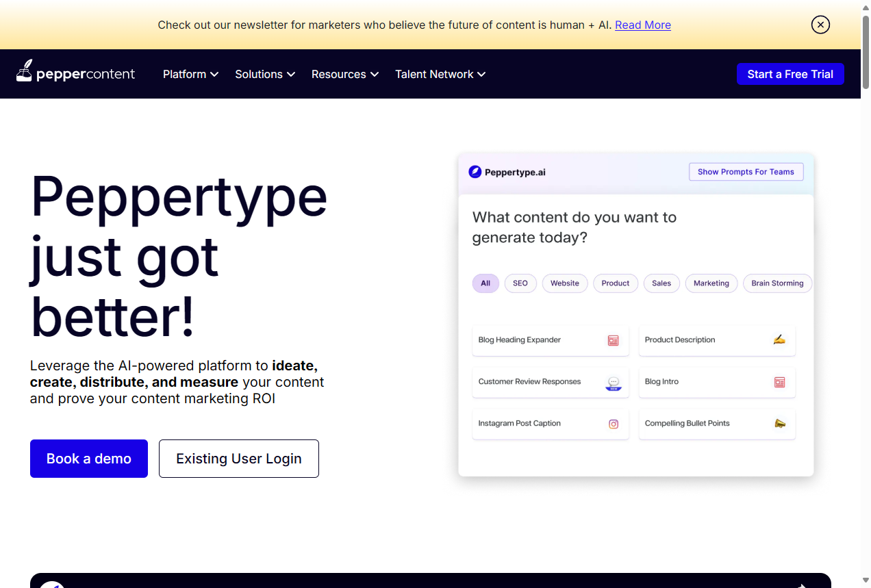Expand the Resources dropdown
The height and width of the screenshot is (588, 871).
coord(344,74)
